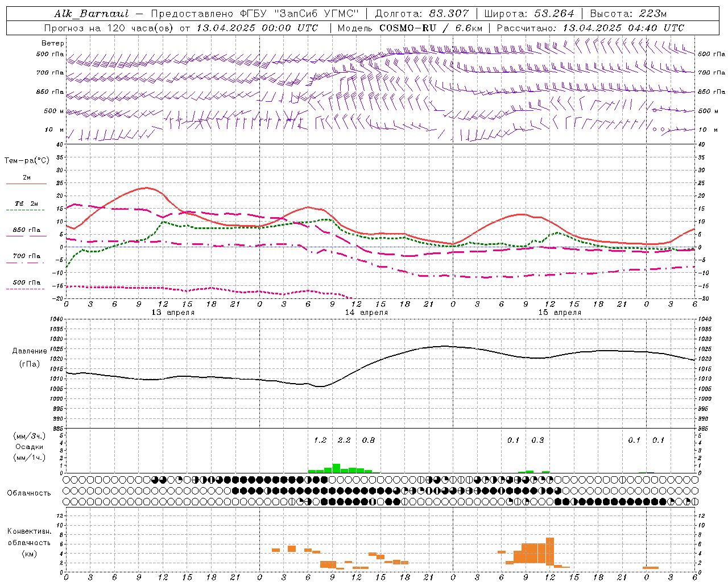The width and height of the screenshot is (728, 582).
Task: Click the Alk_Barnaul station title
Action: click(92, 14)
